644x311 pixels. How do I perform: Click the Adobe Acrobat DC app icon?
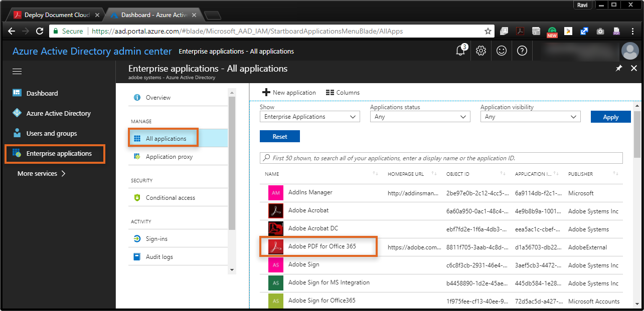(x=276, y=229)
